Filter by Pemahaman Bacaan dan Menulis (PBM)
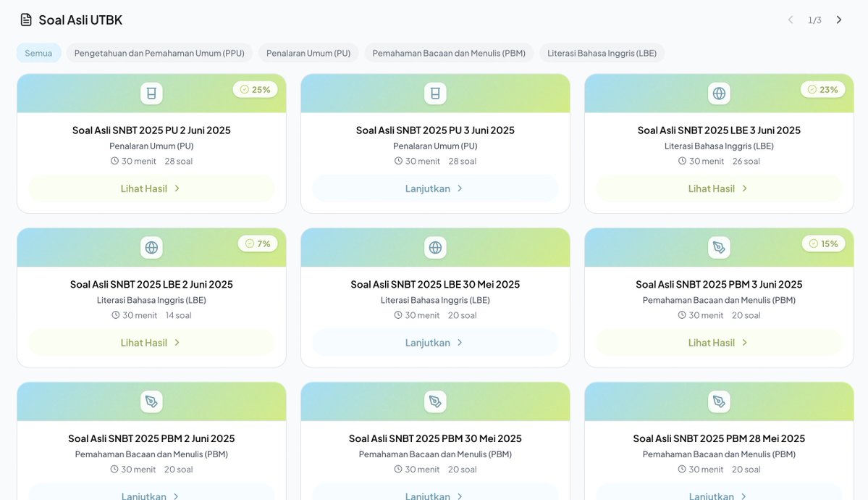Screen dimensions: 868x500 449,53
